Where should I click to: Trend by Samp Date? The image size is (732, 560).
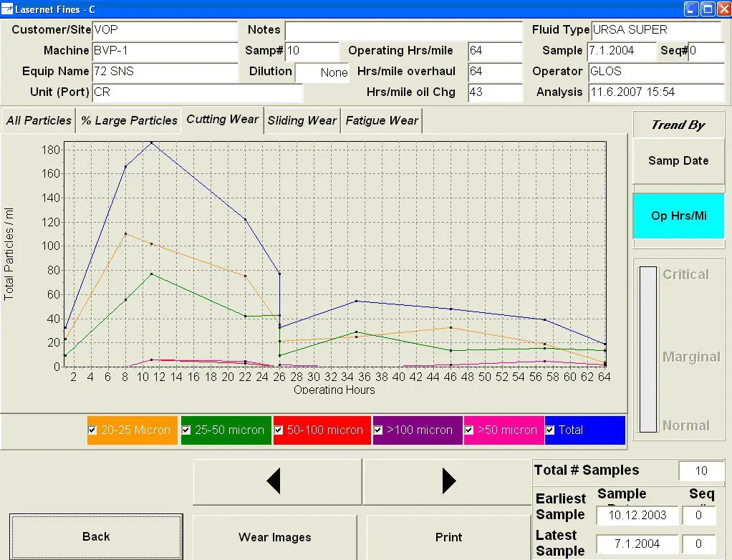pos(678,161)
